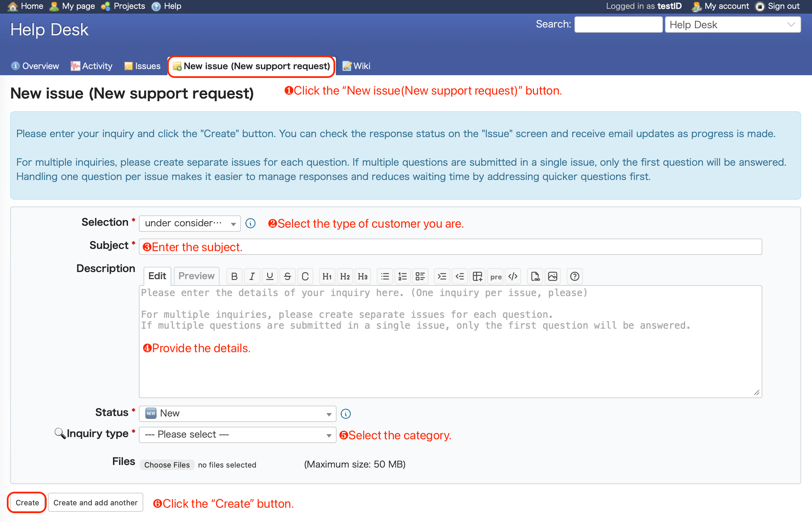The width and height of the screenshot is (812, 522).
Task: Open the Selection dropdown
Action: (190, 223)
